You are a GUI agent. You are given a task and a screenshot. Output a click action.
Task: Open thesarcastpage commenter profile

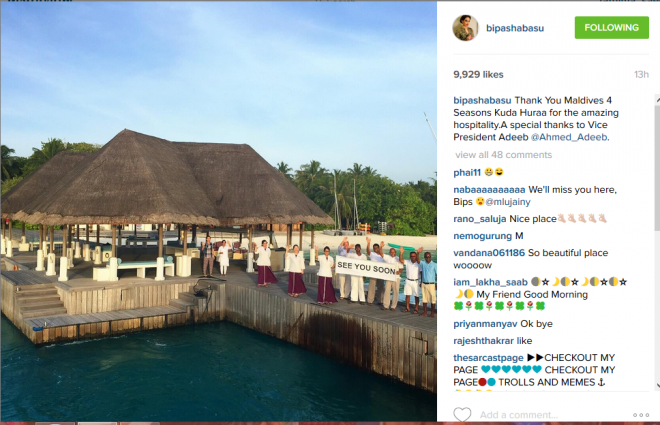489,357
